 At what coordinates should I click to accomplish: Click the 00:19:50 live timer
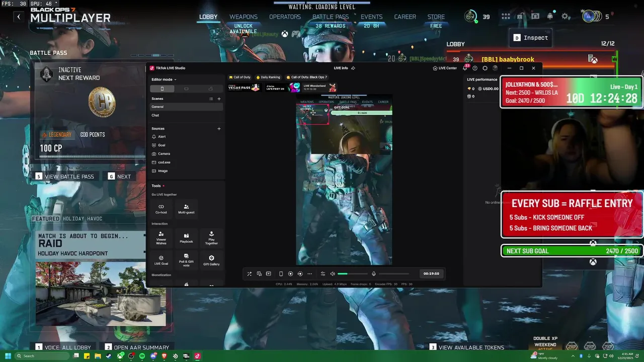coord(431,274)
